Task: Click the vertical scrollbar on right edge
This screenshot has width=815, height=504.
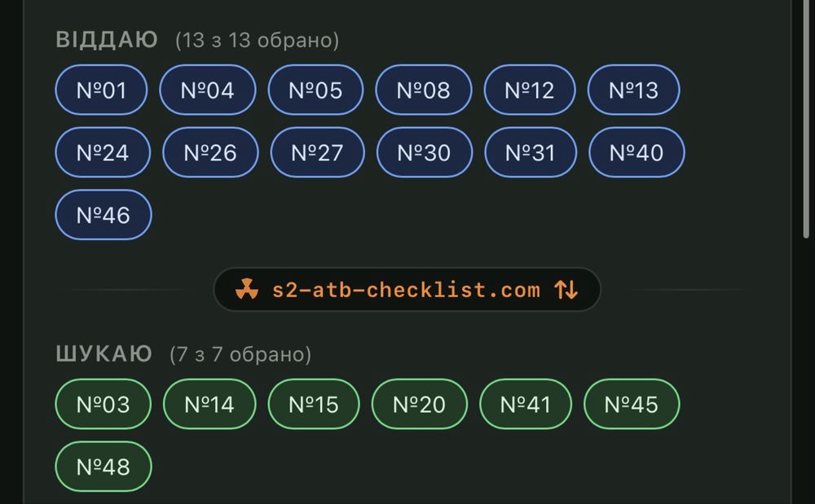Action: [x=806, y=120]
